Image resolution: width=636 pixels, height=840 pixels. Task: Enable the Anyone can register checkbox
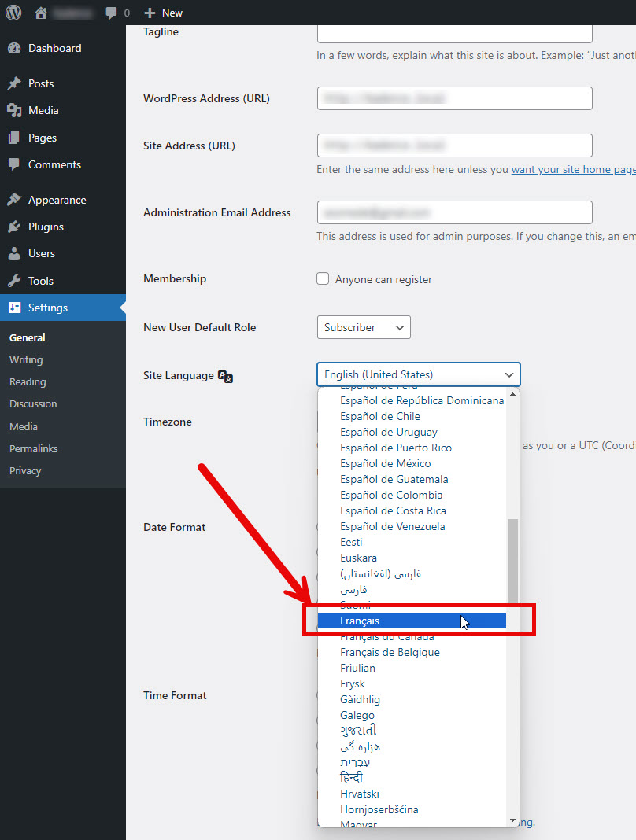point(323,278)
